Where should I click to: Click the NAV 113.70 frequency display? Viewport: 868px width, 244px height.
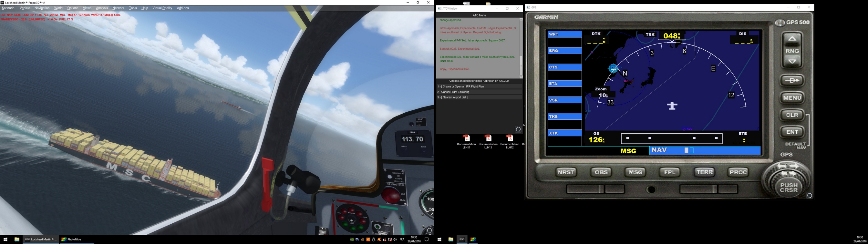[412, 139]
